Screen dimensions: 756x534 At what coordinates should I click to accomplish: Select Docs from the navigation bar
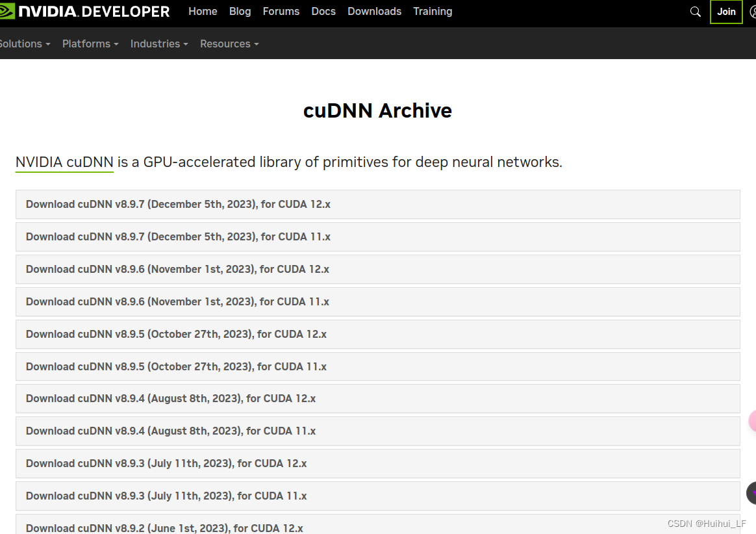pos(323,11)
